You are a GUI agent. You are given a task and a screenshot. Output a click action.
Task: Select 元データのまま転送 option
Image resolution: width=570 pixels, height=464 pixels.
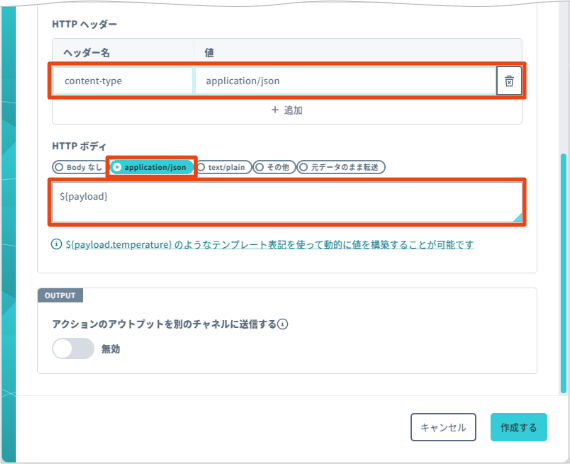341,167
